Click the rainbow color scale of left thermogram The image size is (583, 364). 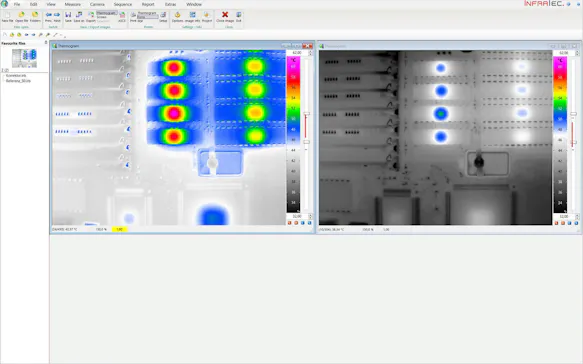(293, 135)
